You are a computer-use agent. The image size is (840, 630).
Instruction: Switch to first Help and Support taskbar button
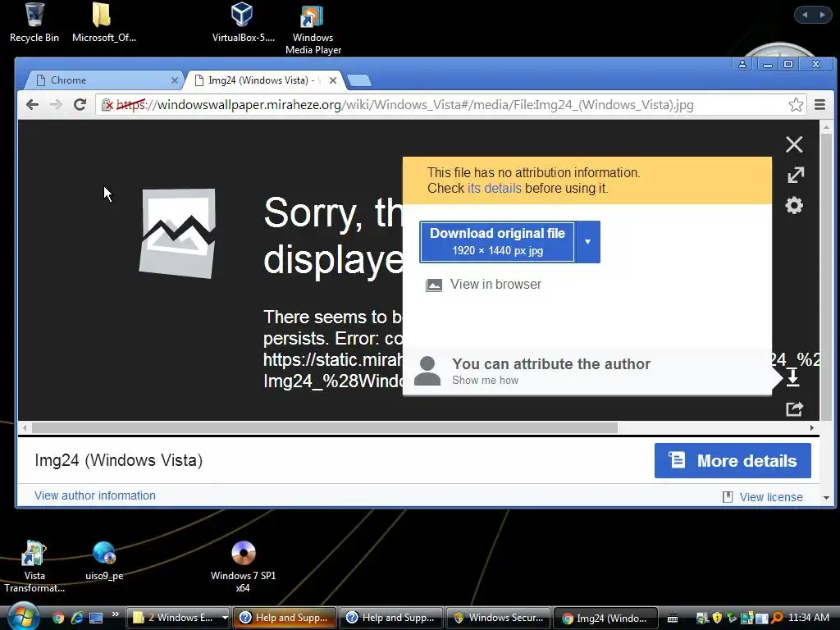[285, 618]
